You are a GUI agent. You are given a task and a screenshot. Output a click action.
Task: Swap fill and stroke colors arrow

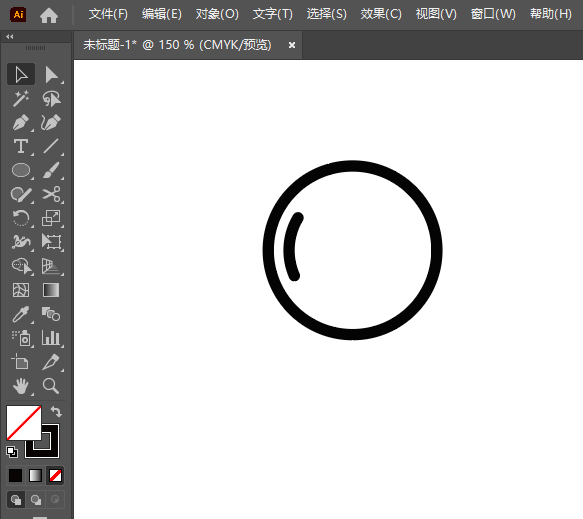point(56,412)
